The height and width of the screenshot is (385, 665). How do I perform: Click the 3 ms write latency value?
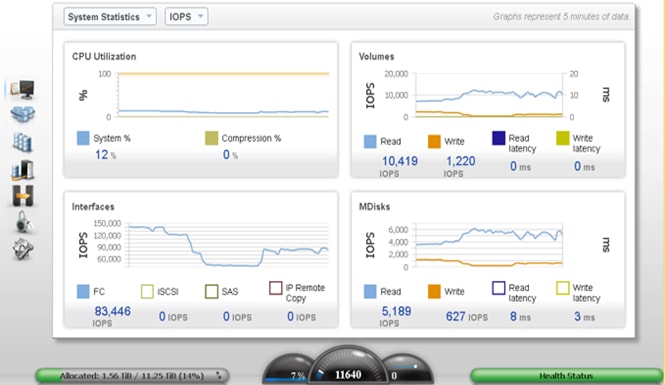(584, 317)
